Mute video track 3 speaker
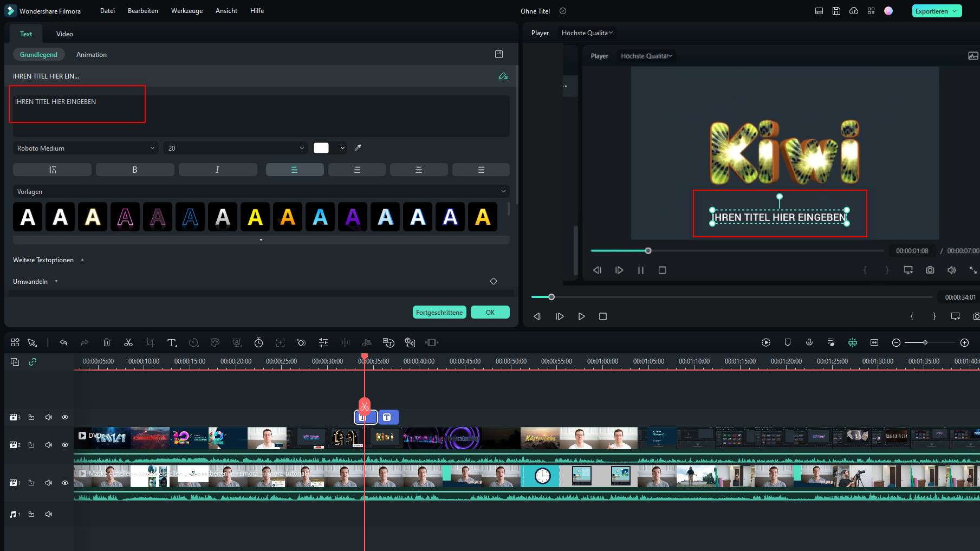Screen dimensions: 980x551 49,417
